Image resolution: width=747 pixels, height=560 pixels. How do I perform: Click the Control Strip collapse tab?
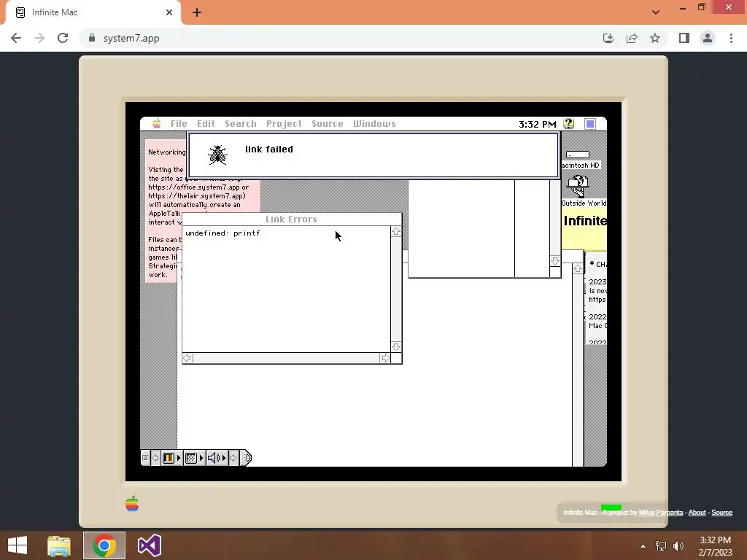pos(246,458)
